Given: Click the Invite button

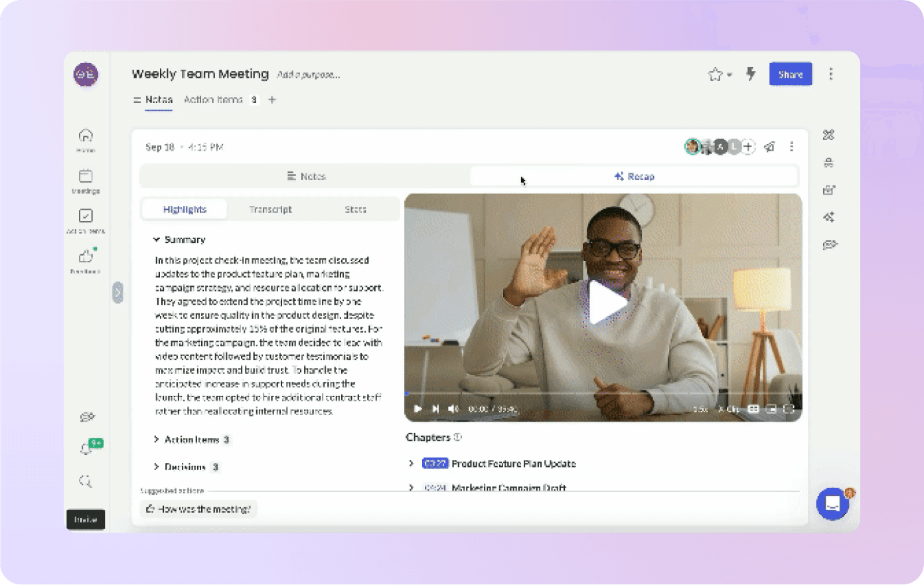Looking at the screenshot, I should pyautogui.click(x=86, y=519).
